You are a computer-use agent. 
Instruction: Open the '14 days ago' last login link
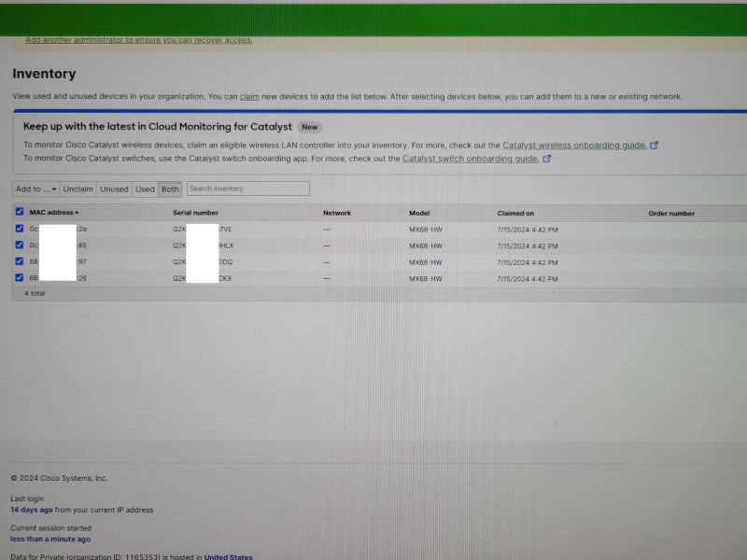coord(32,510)
